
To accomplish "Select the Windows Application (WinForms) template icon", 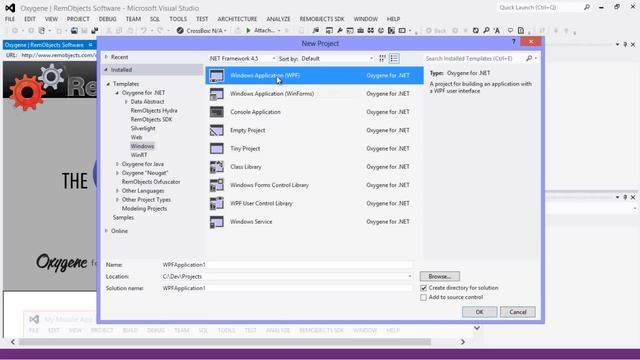I will [217, 94].
